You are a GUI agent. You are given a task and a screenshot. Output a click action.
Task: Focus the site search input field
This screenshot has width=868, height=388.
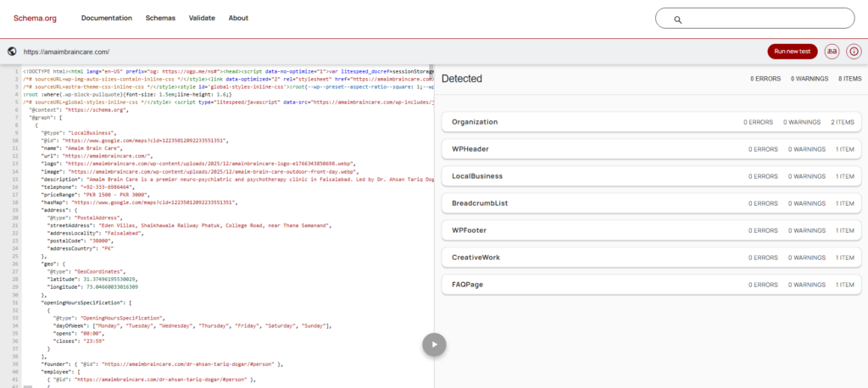755,19
